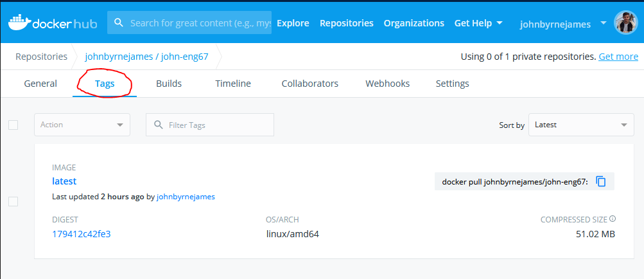
Task: Tick the select-all tags checkbox
Action: [x=13, y=125]
